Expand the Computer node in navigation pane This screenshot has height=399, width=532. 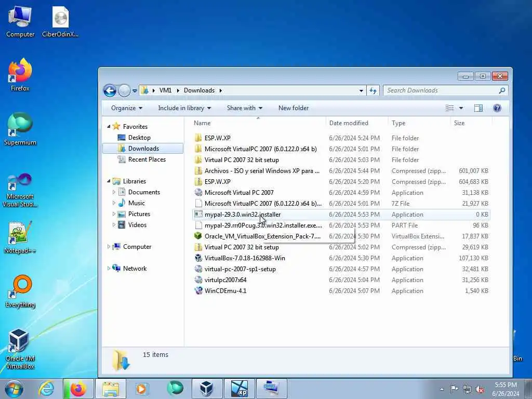[109, 247]
